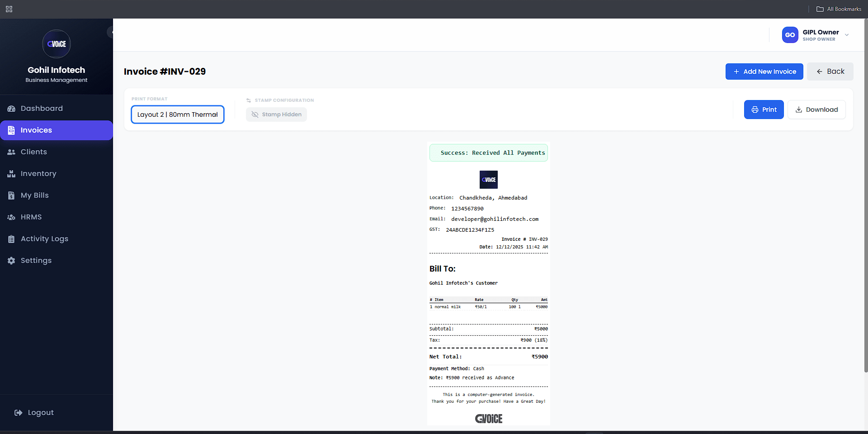Collapse the sidebar with the chevron handle
Screen dimensions: 868x434
coord(111,32)
